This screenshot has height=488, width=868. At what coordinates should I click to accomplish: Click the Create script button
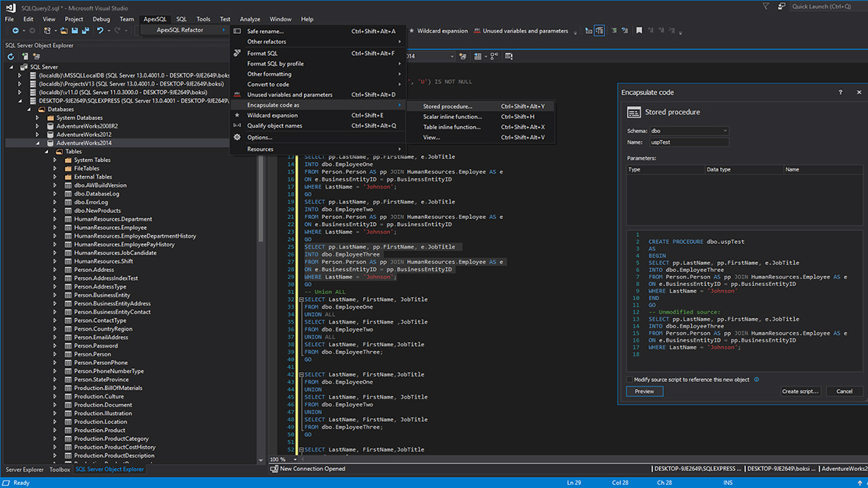tap(800, 391)
